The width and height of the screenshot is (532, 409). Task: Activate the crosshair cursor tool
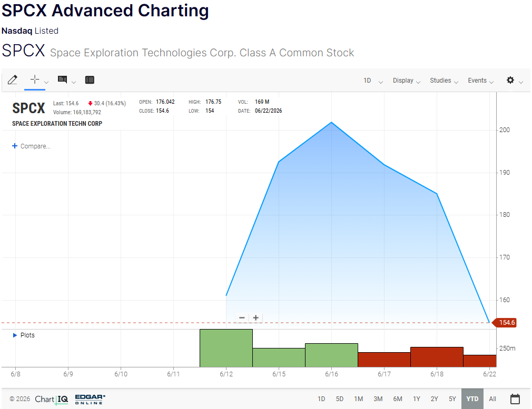point(35,79)
